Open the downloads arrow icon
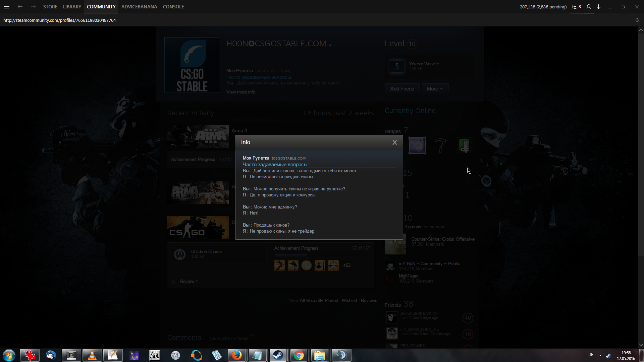Viewport: 644px width, 362px height. pyautogui.click(x=598, y=7)
